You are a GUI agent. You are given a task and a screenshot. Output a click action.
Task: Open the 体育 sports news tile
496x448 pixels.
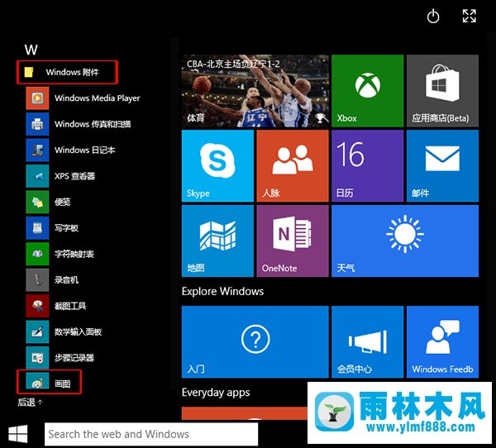(255, 91)
